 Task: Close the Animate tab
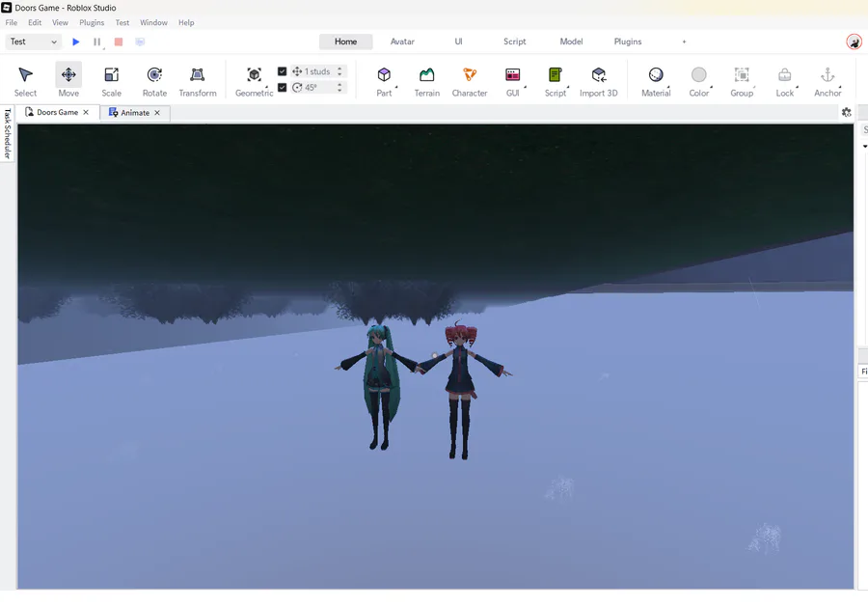[157, 113]
